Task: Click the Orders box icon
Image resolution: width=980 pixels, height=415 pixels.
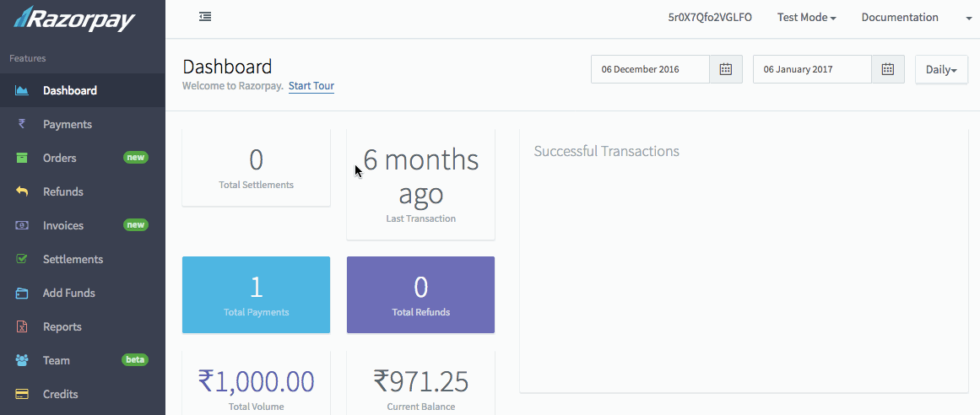Action: 23,158
